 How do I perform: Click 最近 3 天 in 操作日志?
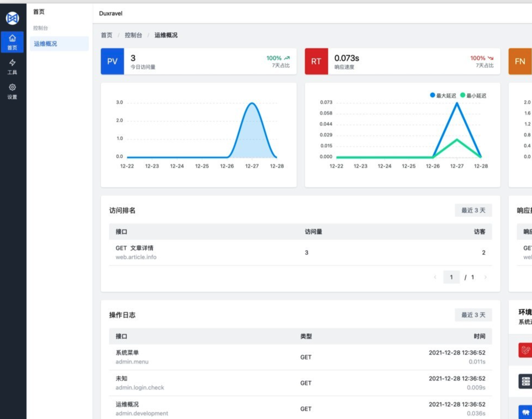point(473,315)
